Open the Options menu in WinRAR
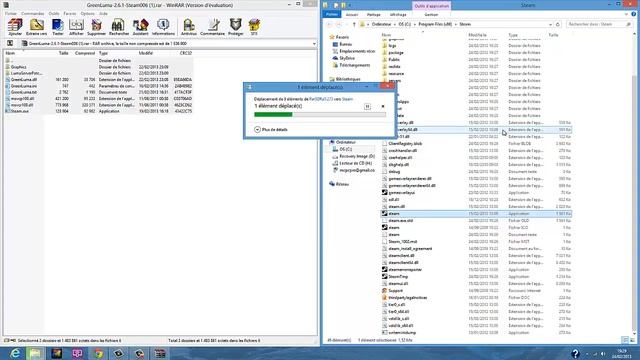 pyautogui.click(x=87, y=13)
